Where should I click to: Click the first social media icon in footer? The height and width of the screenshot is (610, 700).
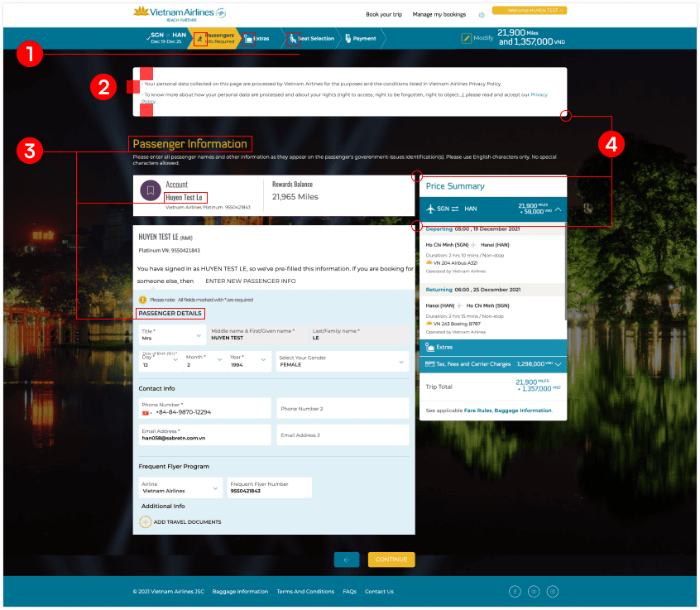[x=515, y=592]
